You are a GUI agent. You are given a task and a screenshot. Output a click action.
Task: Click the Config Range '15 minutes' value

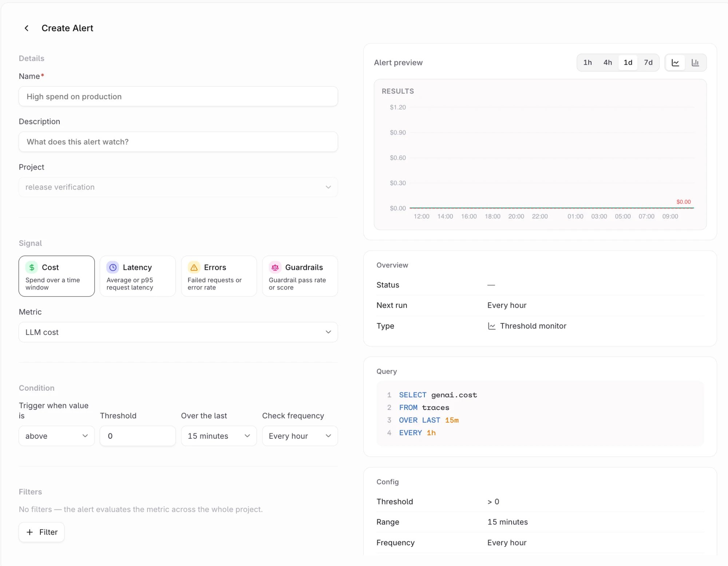(507, 522)
